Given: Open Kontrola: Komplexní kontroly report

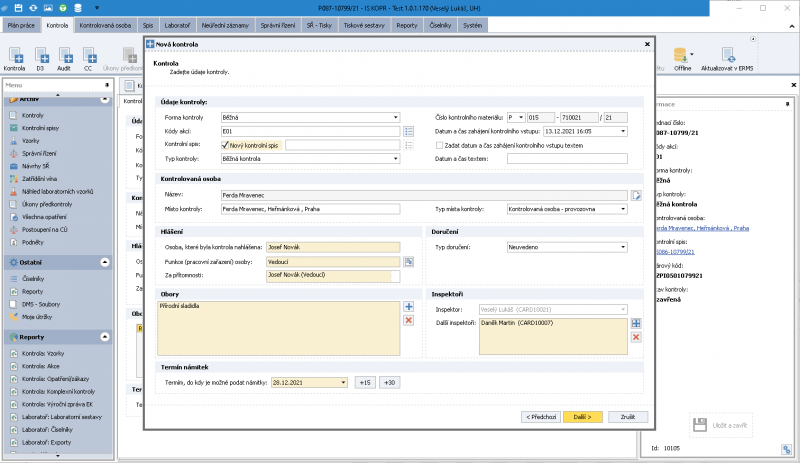Looking at the screenshot, I should click(x=58, y=392).
